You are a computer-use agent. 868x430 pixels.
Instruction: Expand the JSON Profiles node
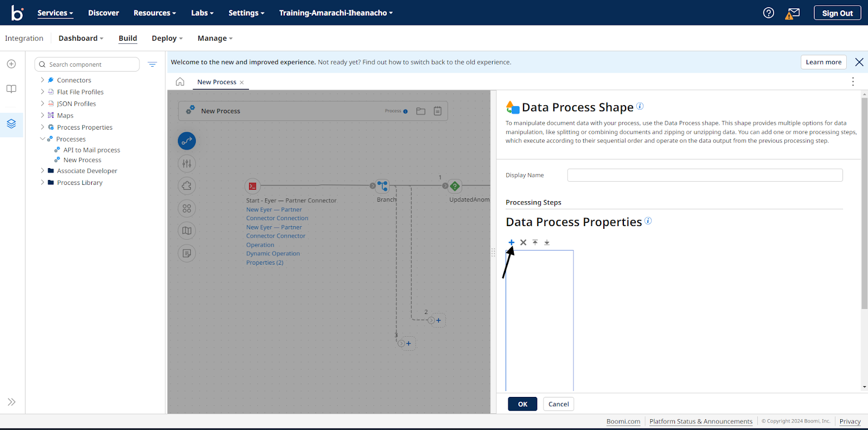42,103
